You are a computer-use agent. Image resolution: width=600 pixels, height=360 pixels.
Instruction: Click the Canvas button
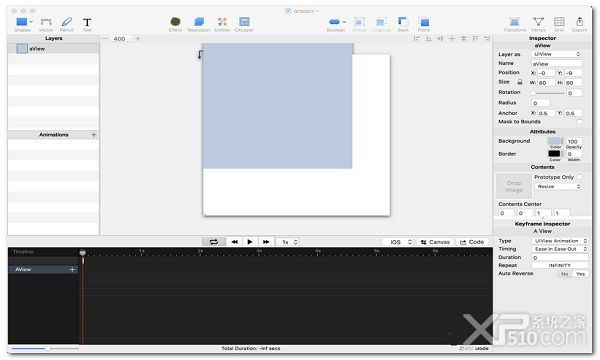[x=435, y=242]
